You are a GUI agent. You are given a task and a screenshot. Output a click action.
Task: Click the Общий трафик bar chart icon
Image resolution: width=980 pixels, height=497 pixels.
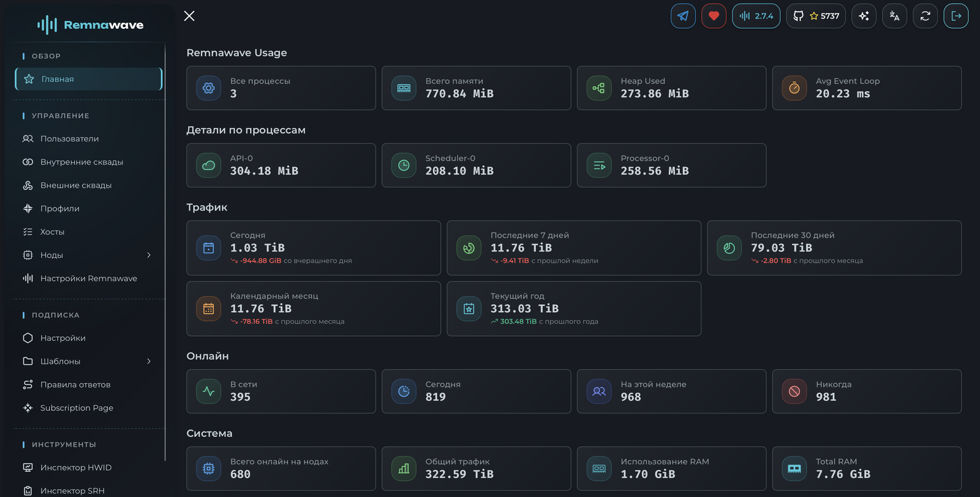click(x=404, y=468)
